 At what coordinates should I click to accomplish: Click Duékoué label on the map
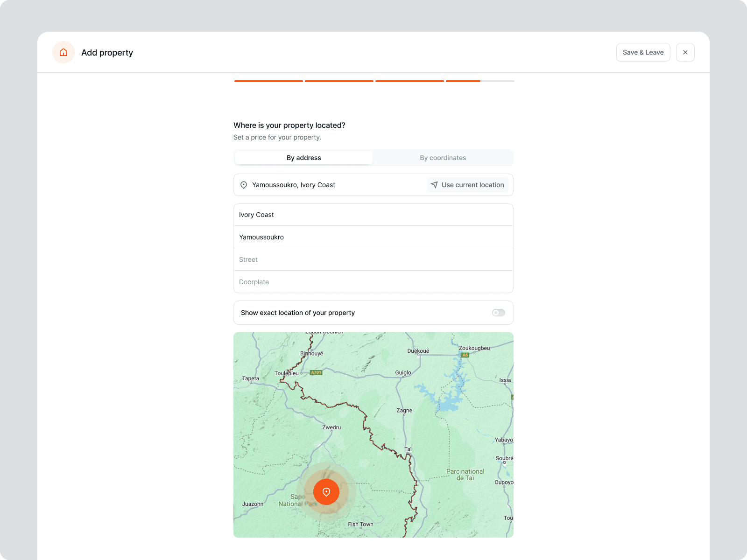(418, 351)
